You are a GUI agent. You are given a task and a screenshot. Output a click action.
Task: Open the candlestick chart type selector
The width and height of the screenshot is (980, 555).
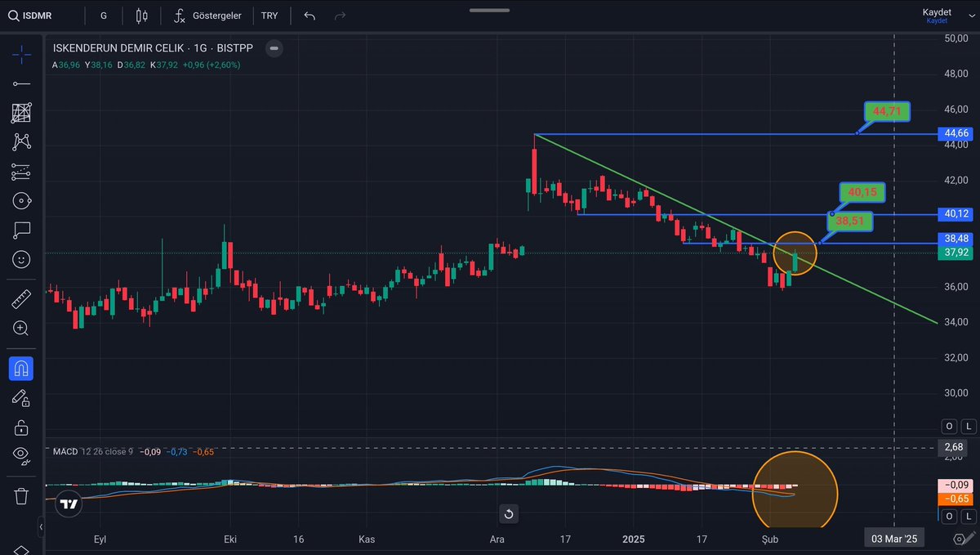142,15
